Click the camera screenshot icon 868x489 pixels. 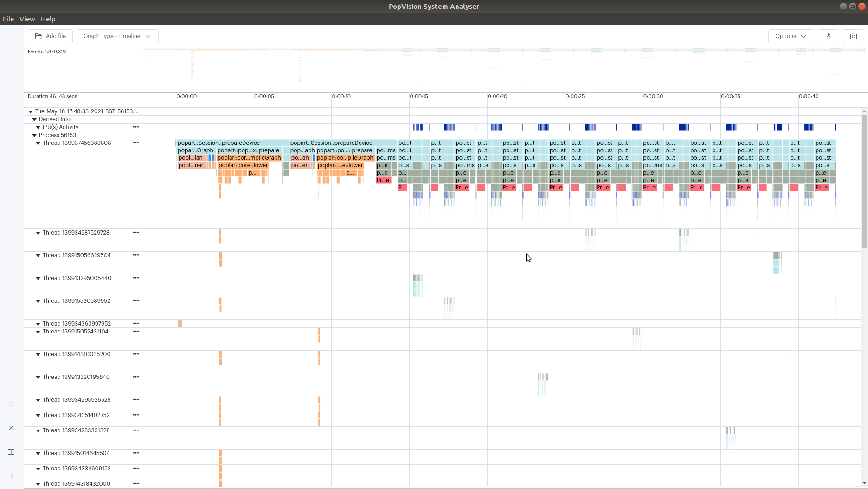click(x=853, y=36)
